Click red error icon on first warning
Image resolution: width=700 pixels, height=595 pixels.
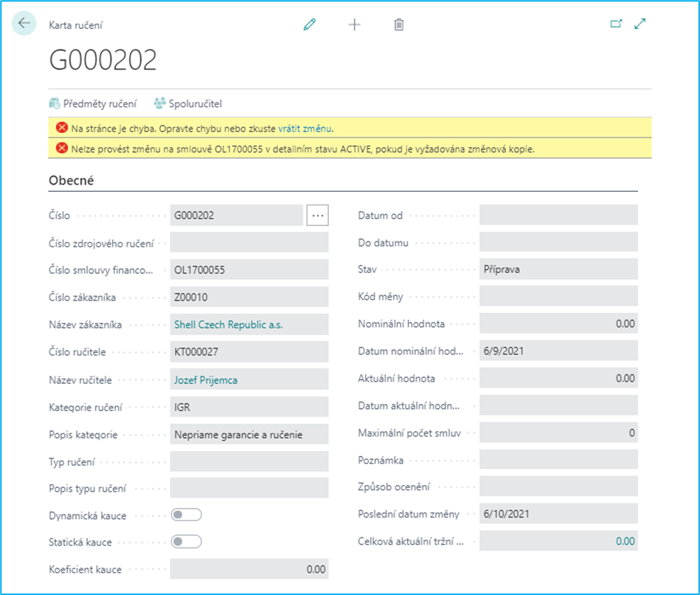point(62,128)
